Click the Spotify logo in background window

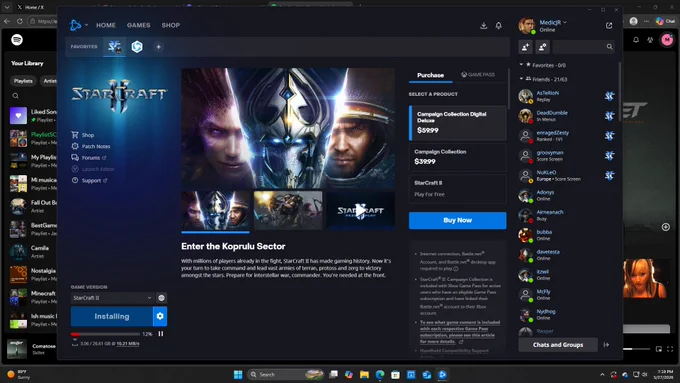click(17, 40)
